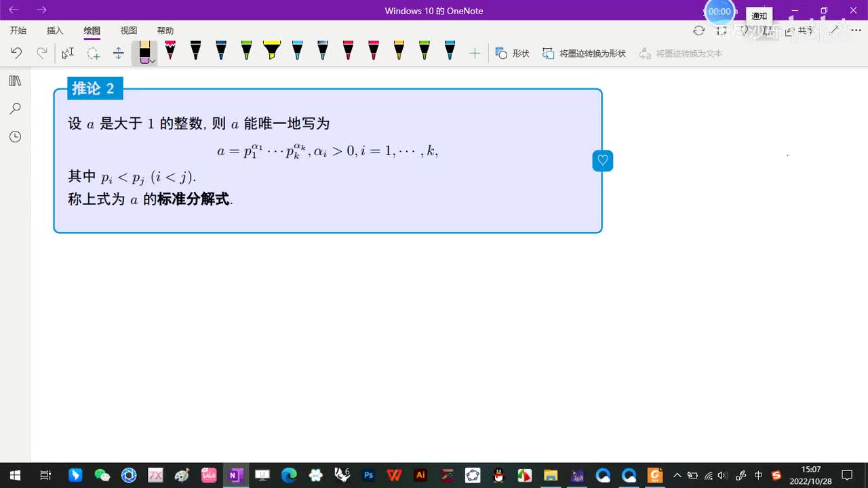Viewport: 868px width, 488px height.
Task: Select the yellow highlighter pen
Action: click(272, 50)
